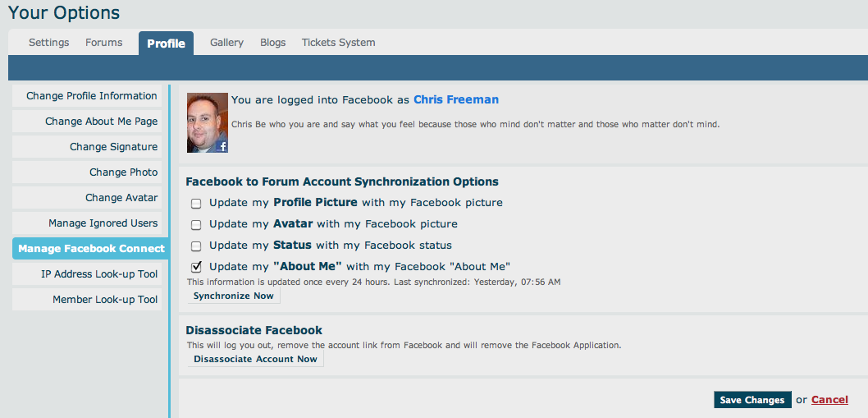Open the Settings tab
868x418 pixels.
(x=48, y=43)
